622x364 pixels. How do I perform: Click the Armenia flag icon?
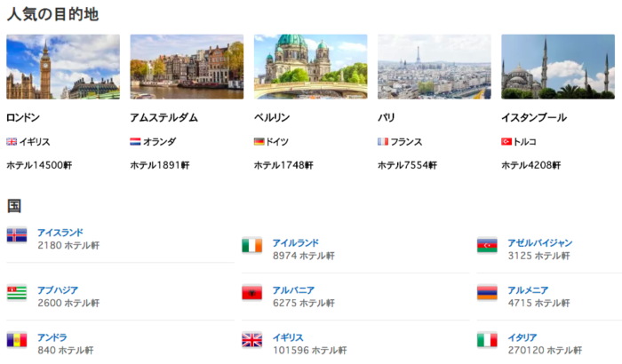(x=487, y=293)
